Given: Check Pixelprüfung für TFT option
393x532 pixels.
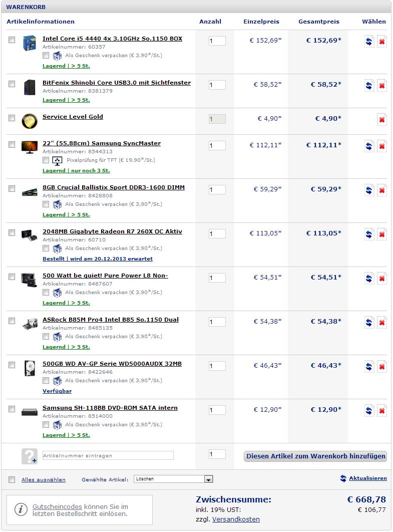Looking at the screenshot, I should [x=46, y=160].
